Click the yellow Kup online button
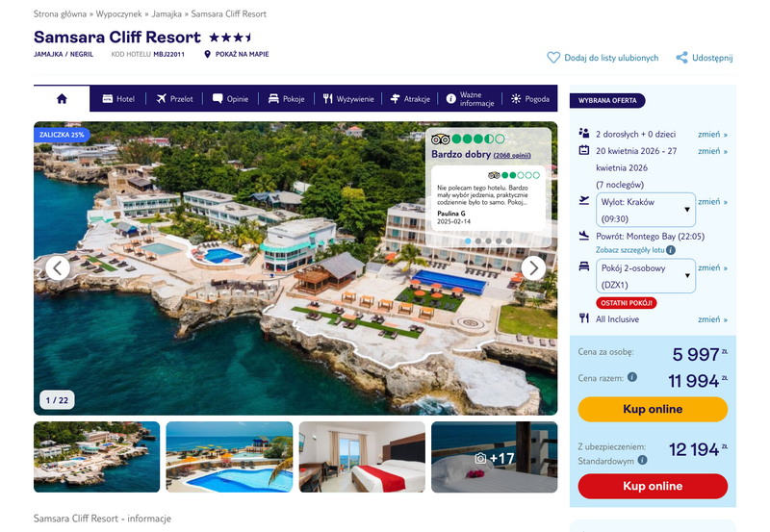The width and height of the screenshot is (770, 532). pyautogui.click(x=653, y=409)
